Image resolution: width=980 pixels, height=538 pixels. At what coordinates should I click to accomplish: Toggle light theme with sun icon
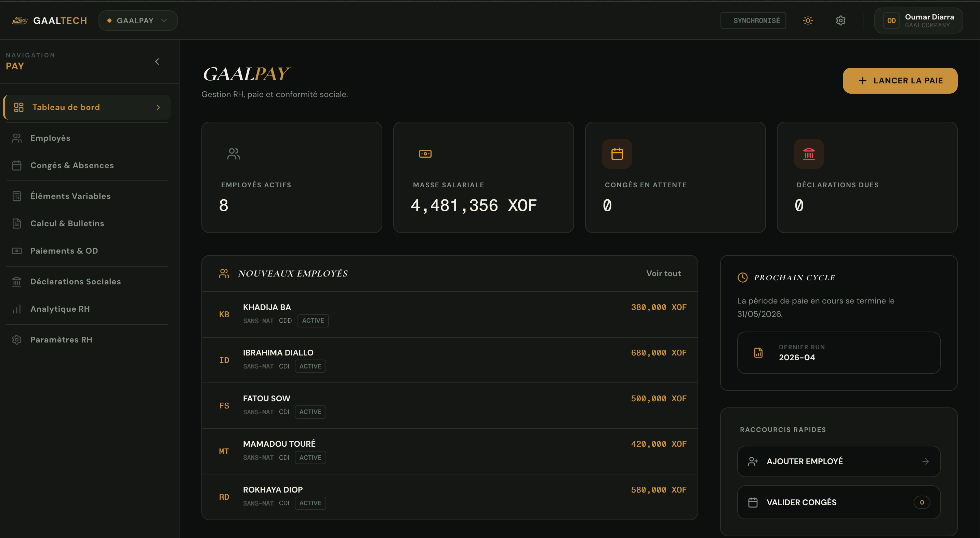tap(808, 21)
